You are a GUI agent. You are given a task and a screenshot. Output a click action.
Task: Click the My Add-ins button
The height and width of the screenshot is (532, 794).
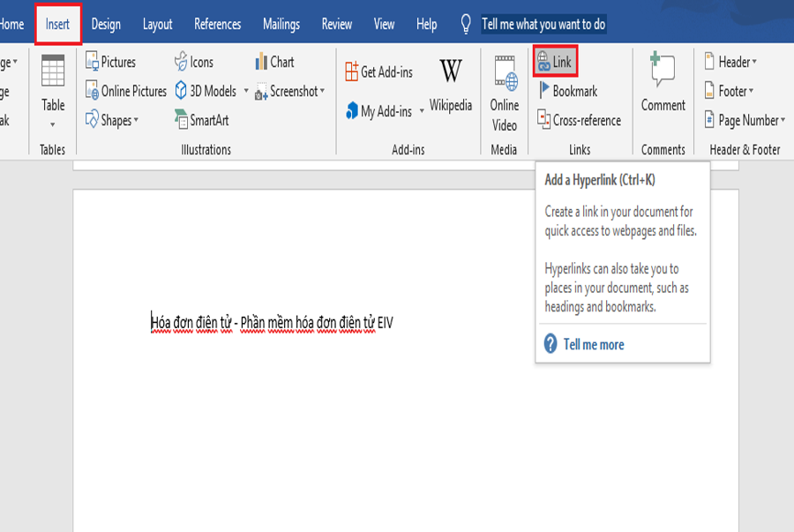[379, 111]
